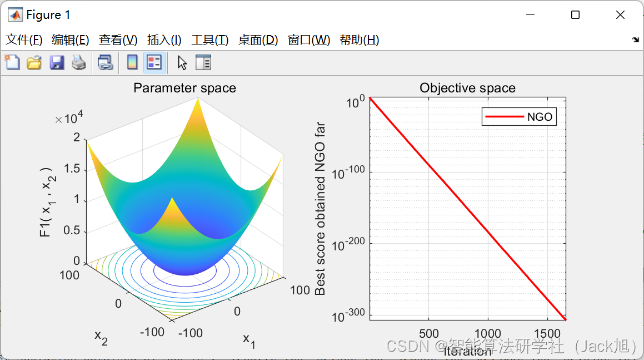
Task: Open the 插入(I) menu
Action: (x=164, y=40)
